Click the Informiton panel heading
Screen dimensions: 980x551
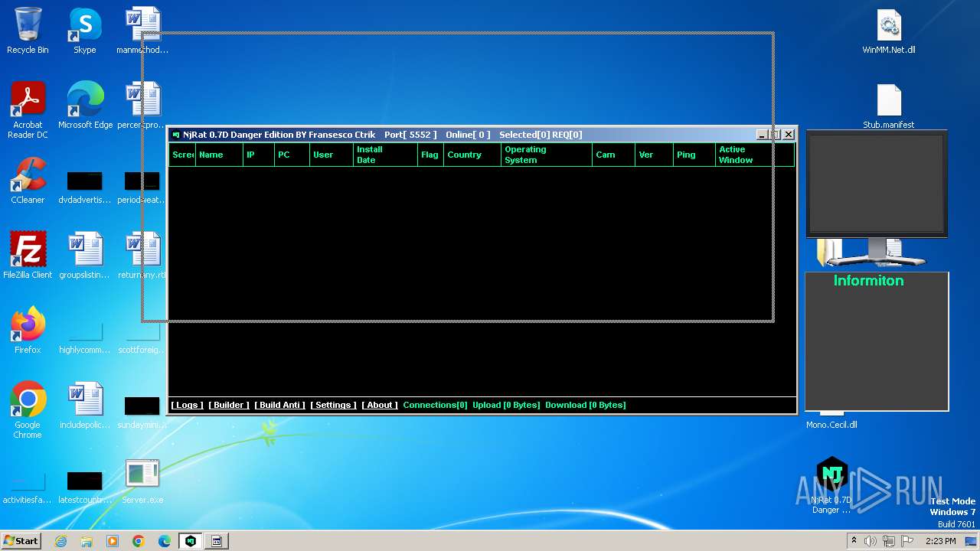(x=869, y=281)
